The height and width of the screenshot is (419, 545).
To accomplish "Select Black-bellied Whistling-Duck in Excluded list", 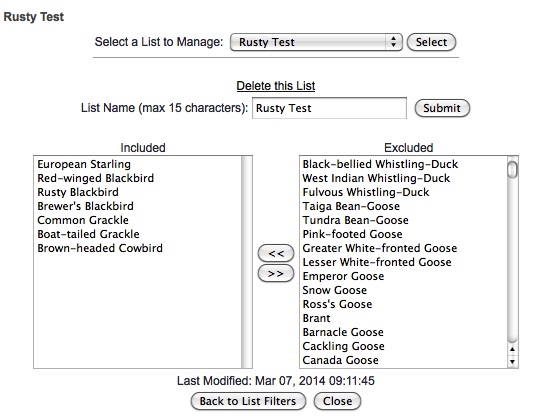I will click(x=404, y=164).
